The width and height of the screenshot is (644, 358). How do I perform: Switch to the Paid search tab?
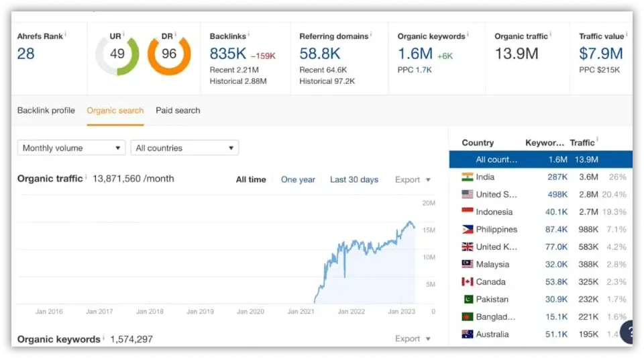pyautogui.click(x=178, y=111)
